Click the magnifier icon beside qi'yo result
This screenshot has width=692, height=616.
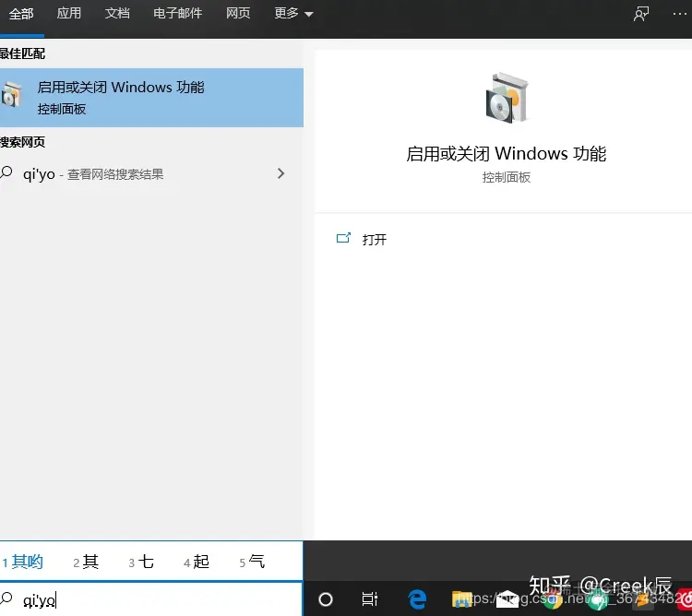pos(6,172)
